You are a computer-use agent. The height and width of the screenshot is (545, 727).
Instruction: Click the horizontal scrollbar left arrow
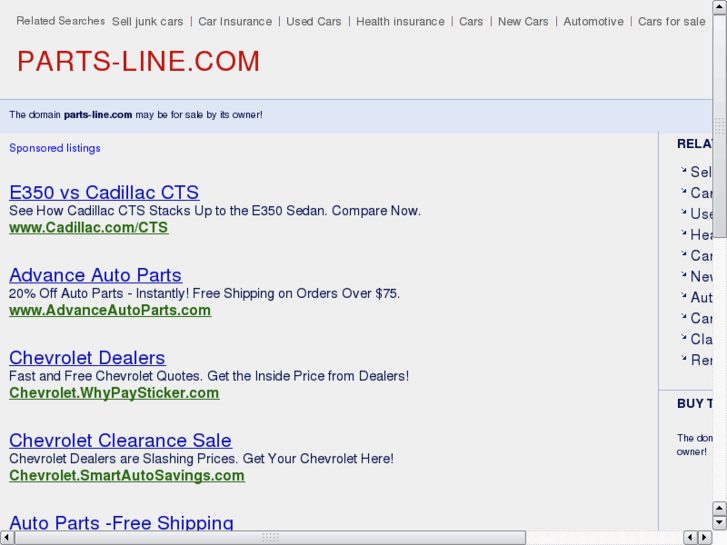click(x=6, y=537)
